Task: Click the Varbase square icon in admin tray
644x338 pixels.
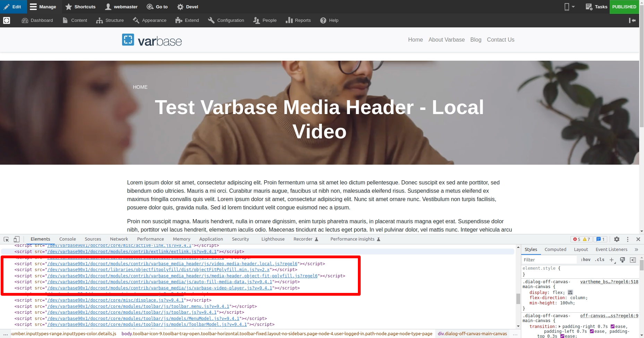Action: point(7,20)
